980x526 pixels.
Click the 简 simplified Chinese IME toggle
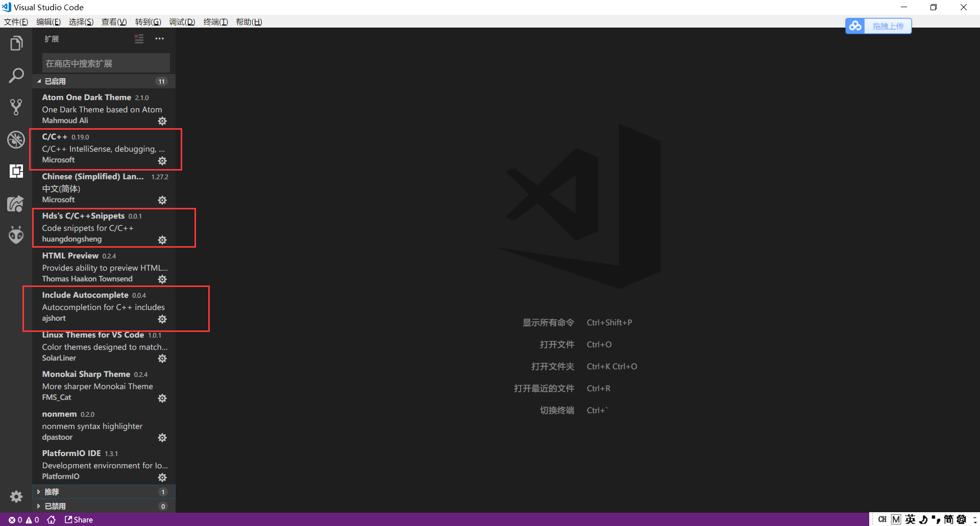(x=949, y=519)
